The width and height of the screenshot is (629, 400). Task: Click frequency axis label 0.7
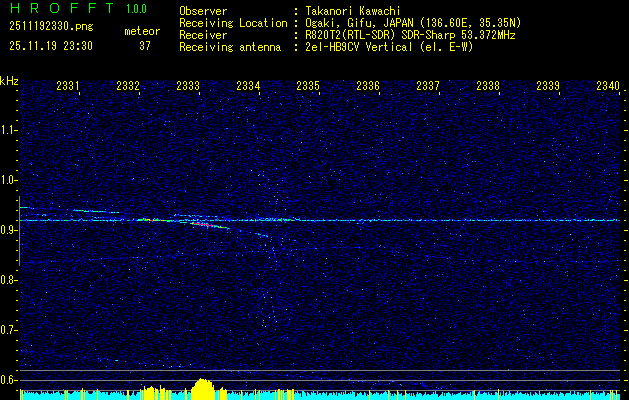click(x=8, y=330)
